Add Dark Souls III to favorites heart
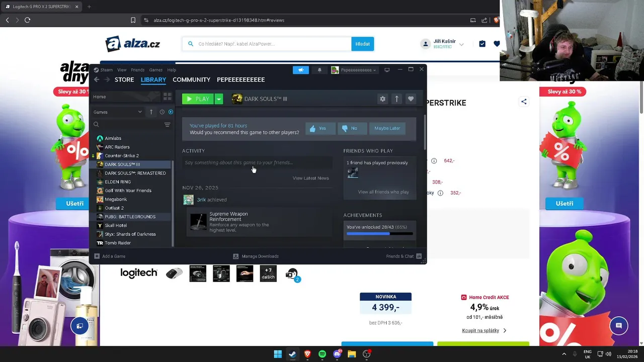The image size is (644, 362). 411,99
